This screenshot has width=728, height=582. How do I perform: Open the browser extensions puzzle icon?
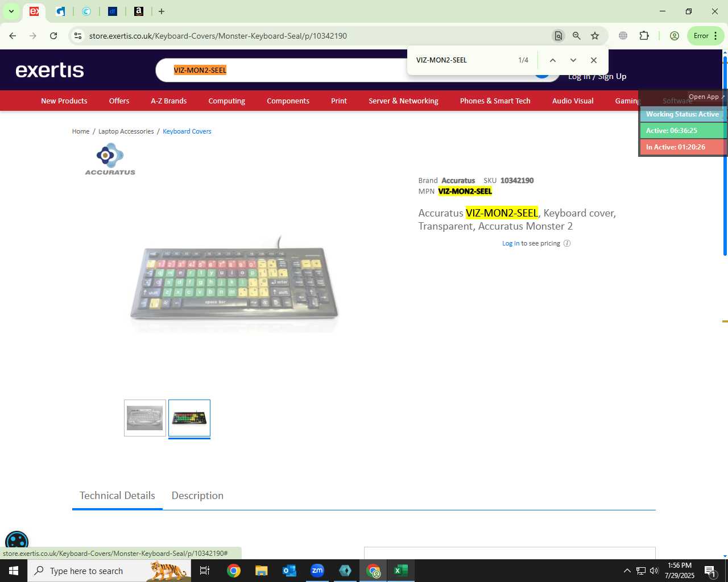pyautogui.click(x=644, y=36)
